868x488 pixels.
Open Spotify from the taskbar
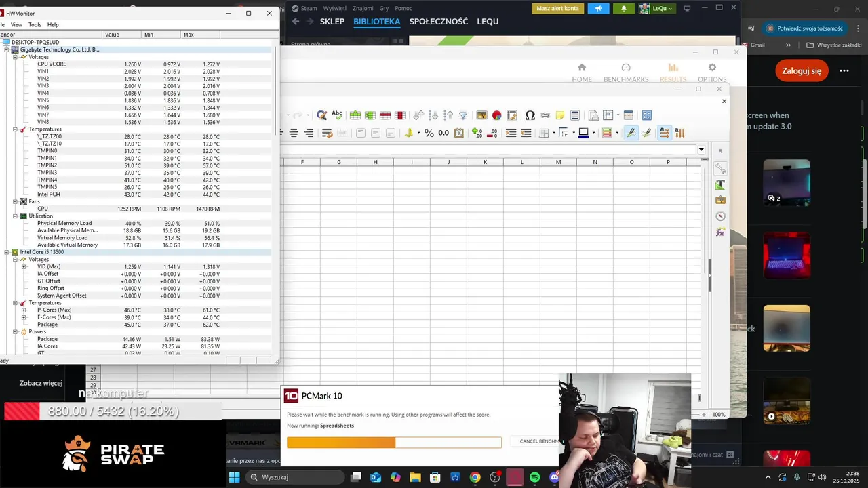[534, 478]
